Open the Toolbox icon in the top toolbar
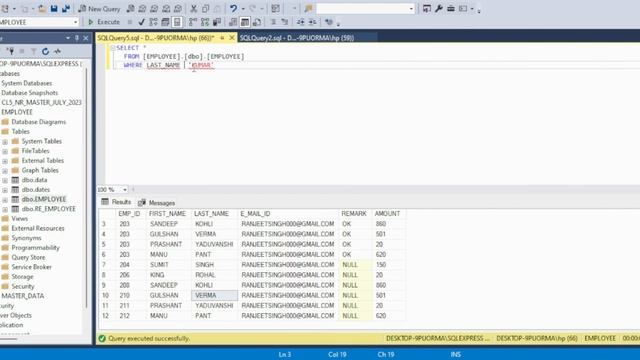The height and width of the screenshot is (360, 640). pyautogui.click(x=451, y=9)
